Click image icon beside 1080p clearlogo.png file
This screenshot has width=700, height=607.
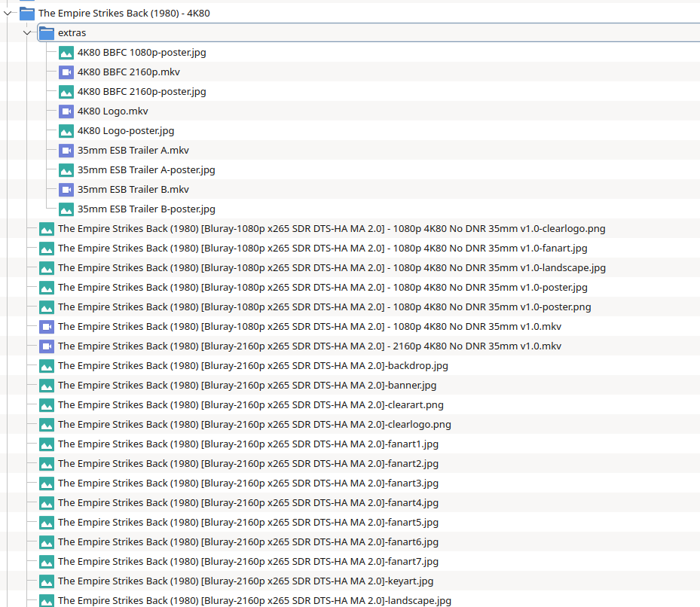47,229
